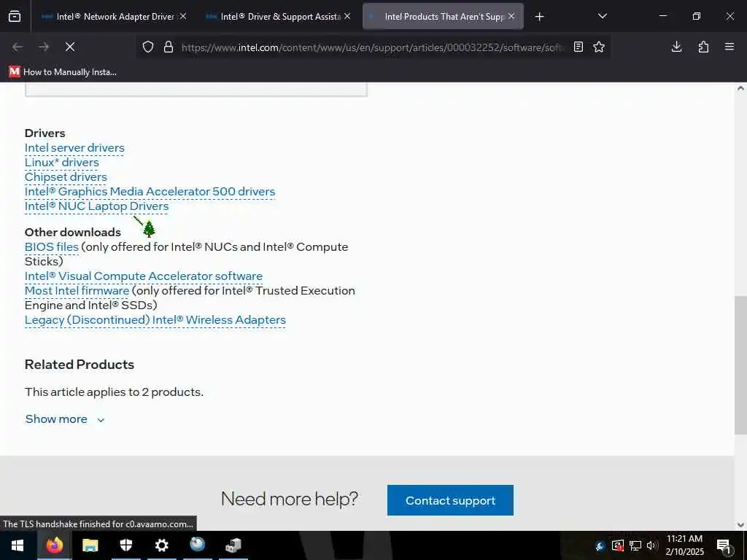Open Firefox View tab list icon
This screenshot has height=560, width=747.
[15, 17]
